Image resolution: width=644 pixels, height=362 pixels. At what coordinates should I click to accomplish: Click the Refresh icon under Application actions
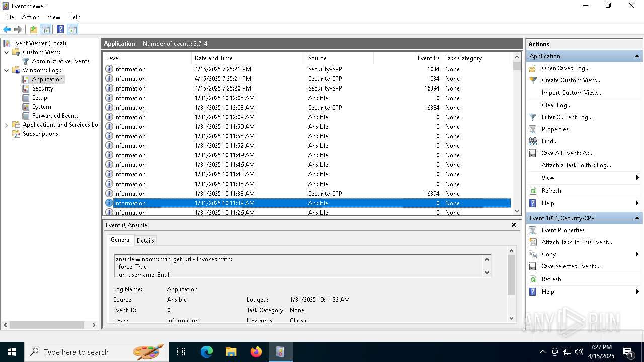(x=533, y=191)
